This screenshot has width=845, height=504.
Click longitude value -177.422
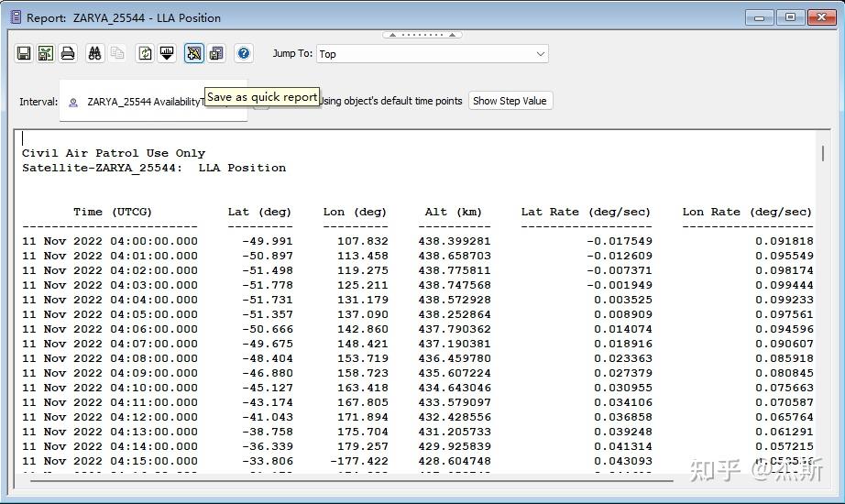pos(359,461)
